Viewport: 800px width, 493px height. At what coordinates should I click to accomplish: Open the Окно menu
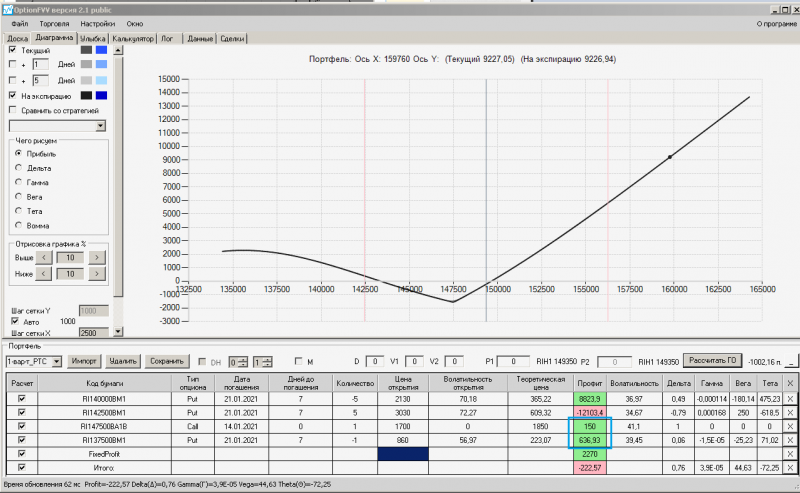click(x=135, y=23)
